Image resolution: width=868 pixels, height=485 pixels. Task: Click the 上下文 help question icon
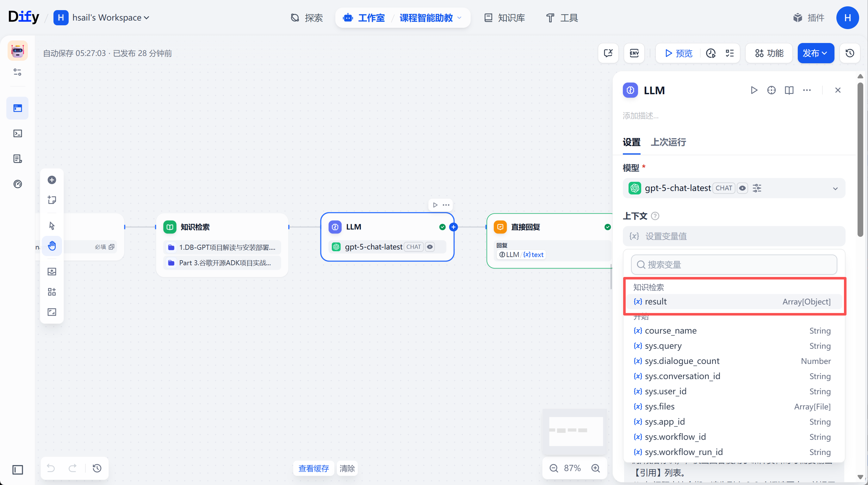tap(655, 216)
